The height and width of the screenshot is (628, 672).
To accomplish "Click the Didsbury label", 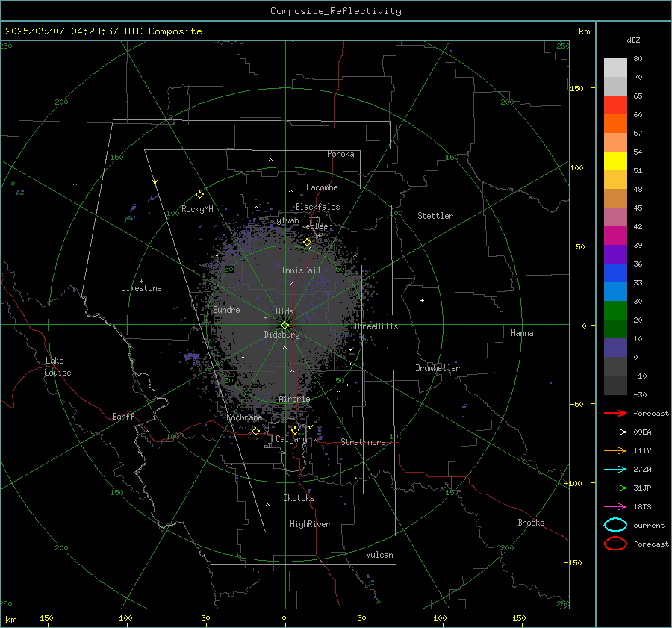I will [281, 335].
